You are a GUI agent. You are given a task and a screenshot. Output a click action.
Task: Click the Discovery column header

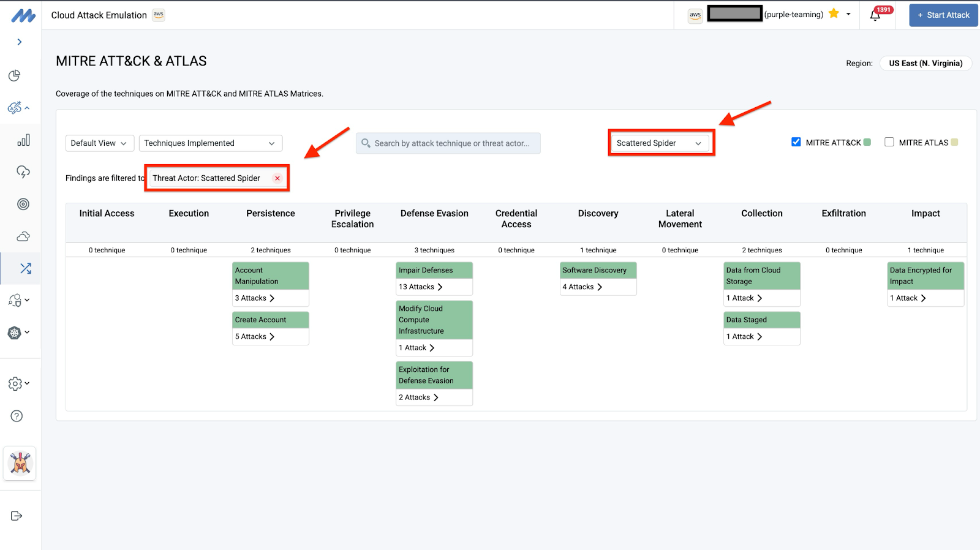point(598,214)
